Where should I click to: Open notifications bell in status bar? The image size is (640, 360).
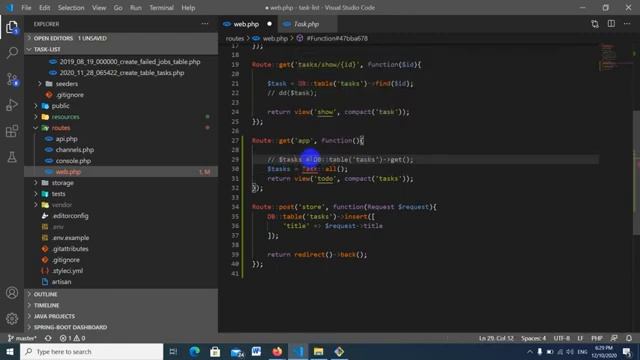pyautogui.click(x=629, y=338)
